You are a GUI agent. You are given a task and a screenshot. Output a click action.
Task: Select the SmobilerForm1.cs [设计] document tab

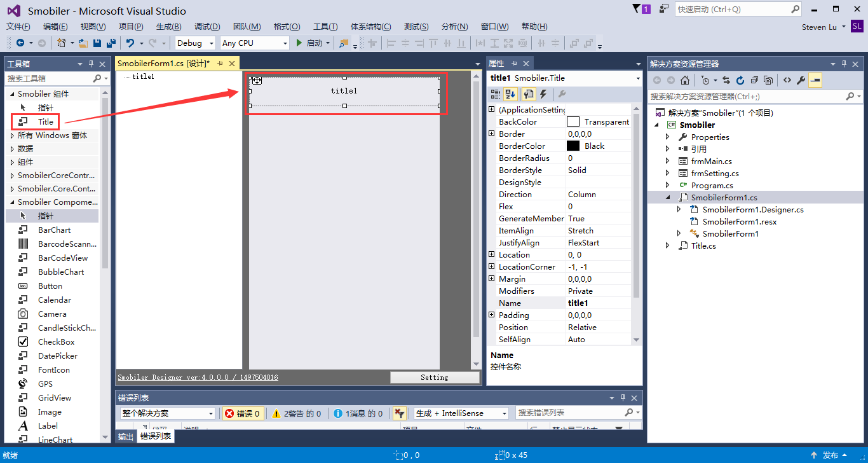[163, 64]
